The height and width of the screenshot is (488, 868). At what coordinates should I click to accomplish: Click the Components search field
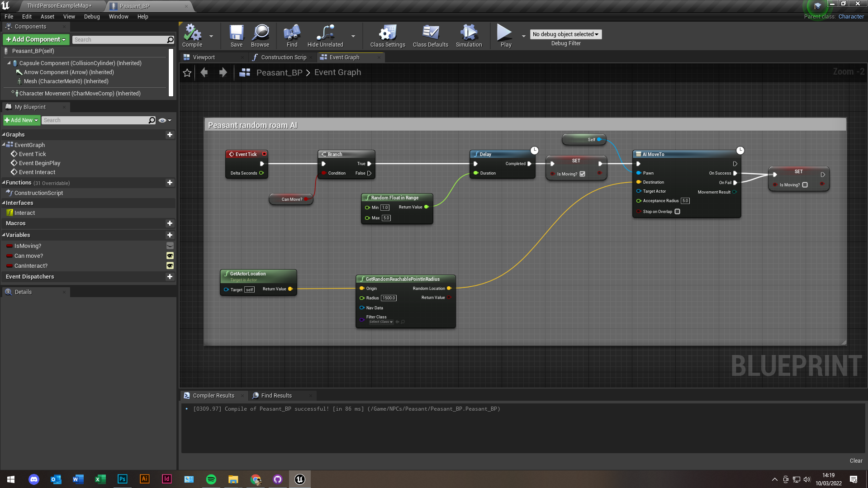coord(120,40)
